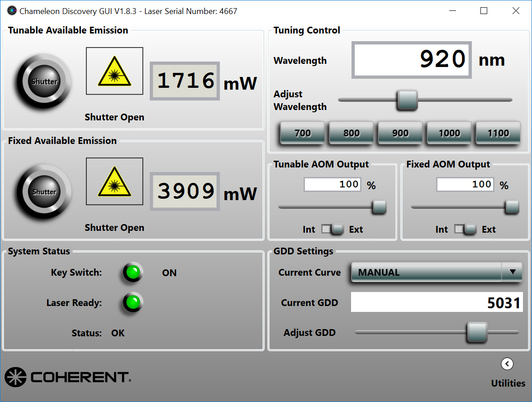Screen dimensions: 532x402
Task: Click the Tunable laser warning icon
Action: pyautogui.click(x=114, y=72)
